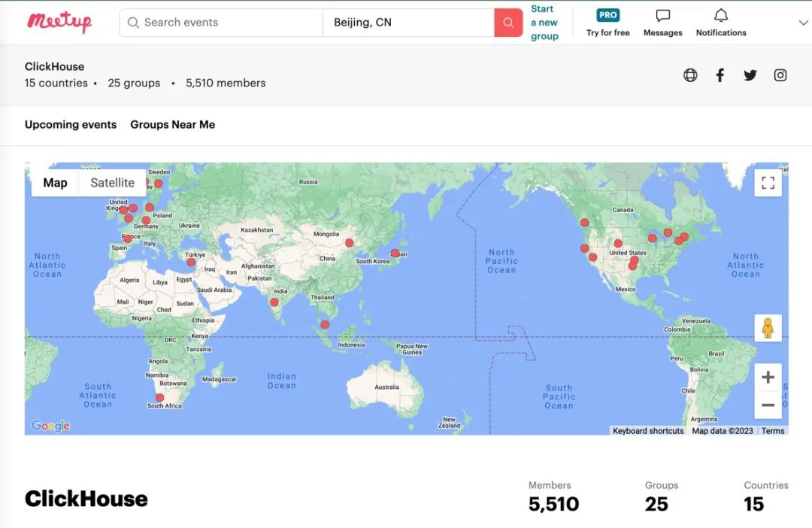
Task: Click the red search magnifier button
Action: [x=508, y=23]
